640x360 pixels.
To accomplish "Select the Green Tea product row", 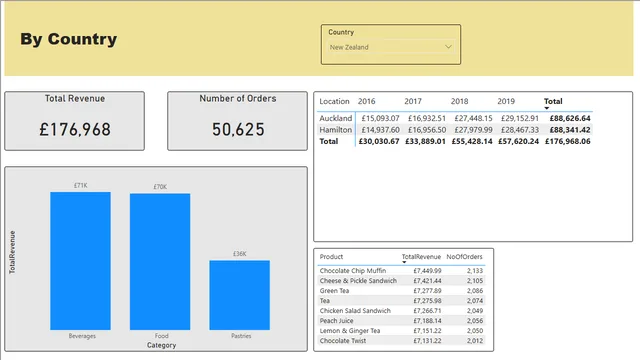I will (401, 291).
